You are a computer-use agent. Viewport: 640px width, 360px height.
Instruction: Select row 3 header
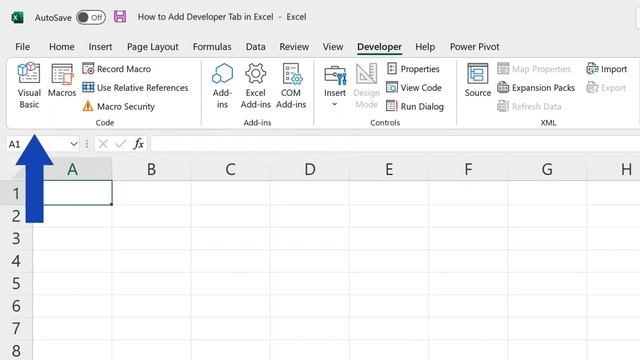click(x=16, y=238)
